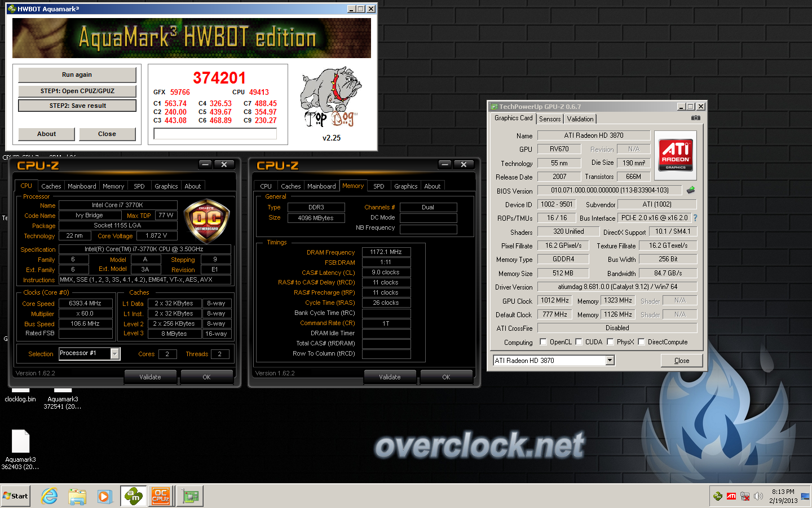The height and width of the screenshot is (508, 812).
Task: Enable the OpenCL checkbox
Action: (x=543, y=341)
